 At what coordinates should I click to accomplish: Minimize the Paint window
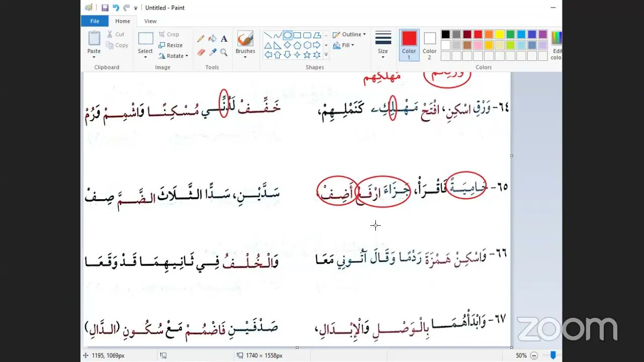553,8
